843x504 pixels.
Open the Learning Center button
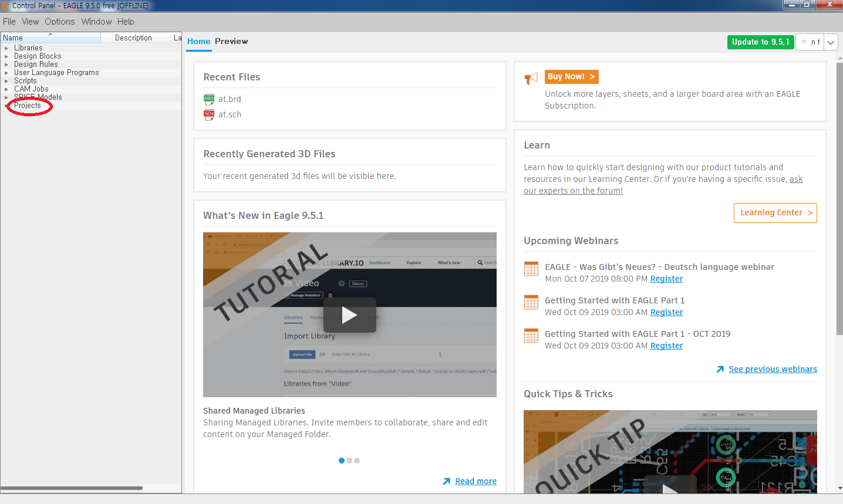click(x=775, y=213)
